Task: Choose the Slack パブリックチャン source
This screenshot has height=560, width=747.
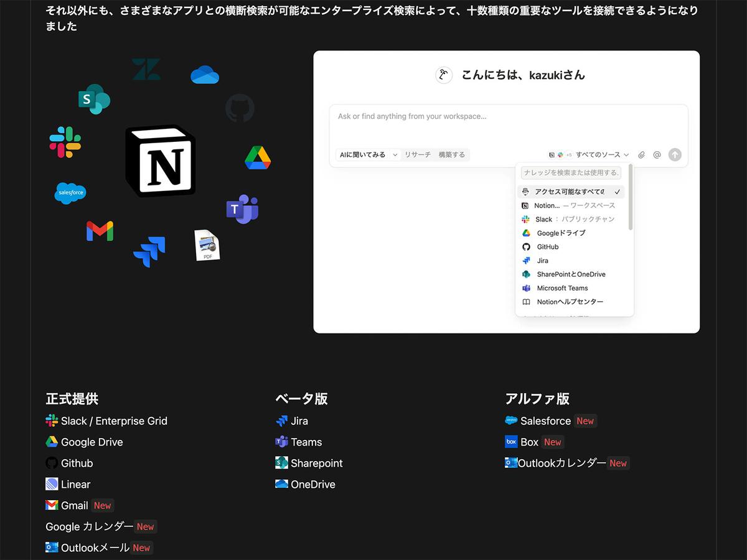Action: click(x=571, y=219)
